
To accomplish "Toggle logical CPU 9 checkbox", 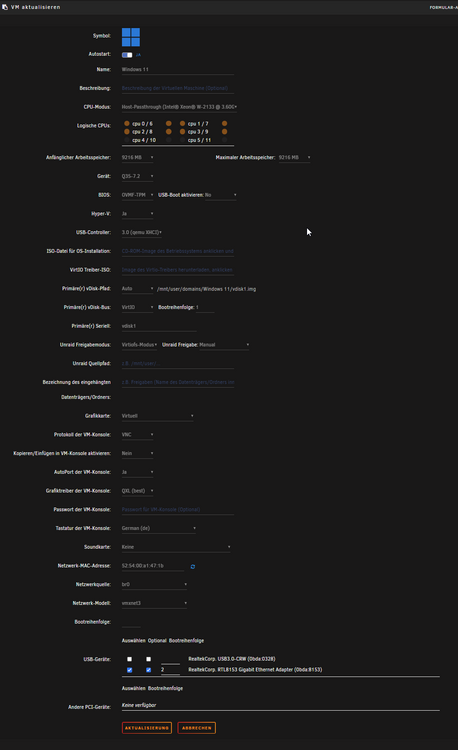I will point(224,132).
